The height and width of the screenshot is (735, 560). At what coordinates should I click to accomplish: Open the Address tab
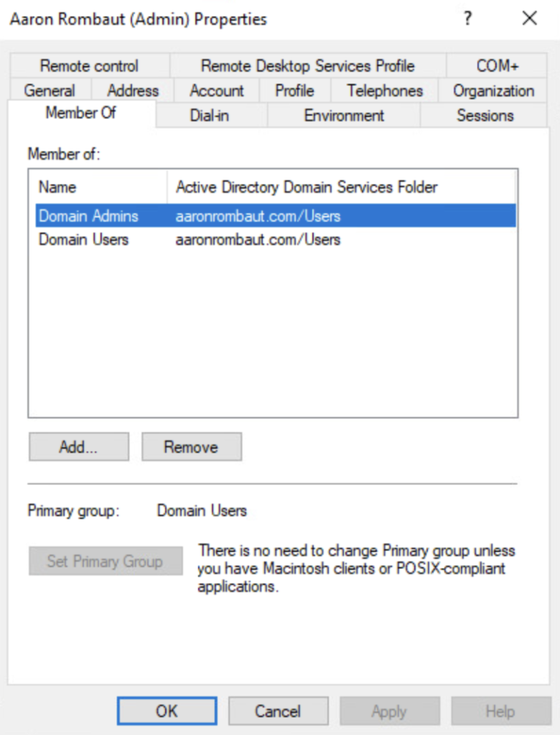coord(133,91)
